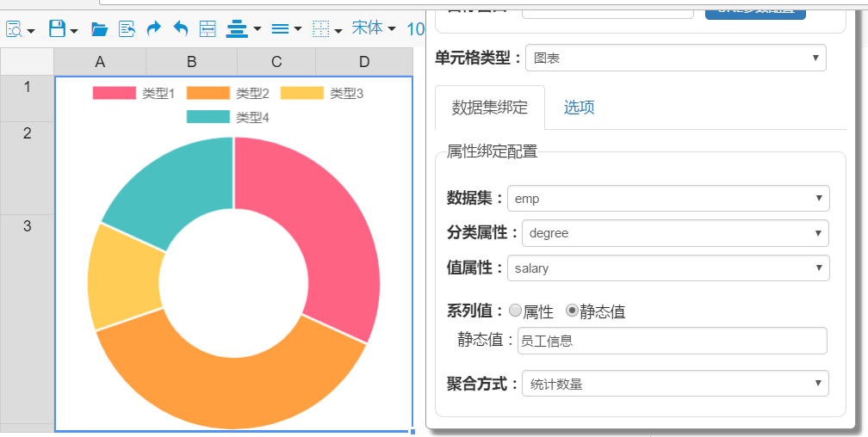Image resolution: width=868 pixels, height=437 pixels.
Task: Click the teal 类型4 legend swatch
Action: 208,117
